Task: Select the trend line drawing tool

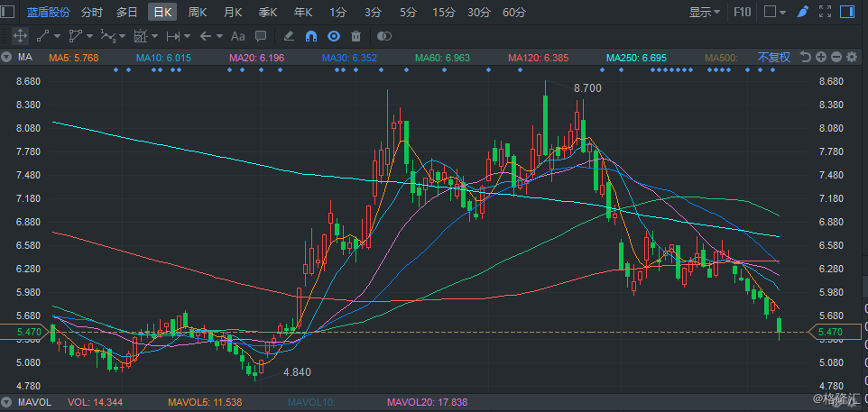Action: click(43, 36)
